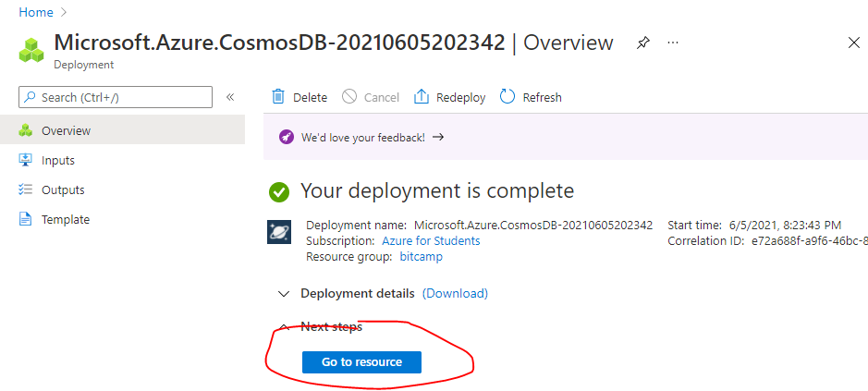This screenshot has height=391, width=868.
Task: Click the Refresh circular arrow icon
Action: (x=507, y=97)
